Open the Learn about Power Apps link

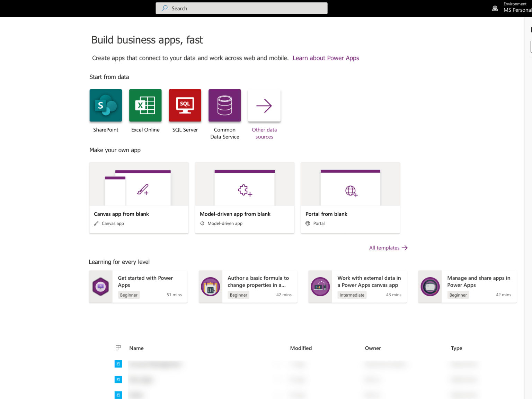pos(326,58)
